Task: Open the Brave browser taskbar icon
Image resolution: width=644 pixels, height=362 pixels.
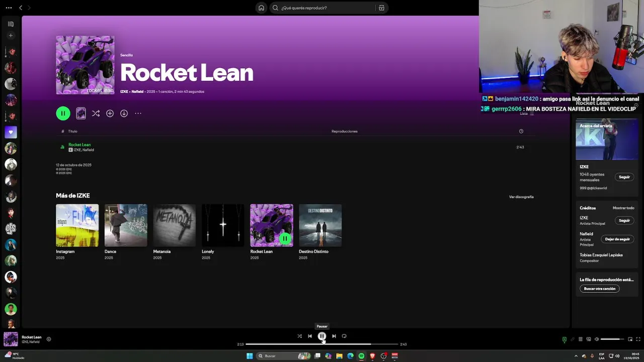Action: point(373,356)
